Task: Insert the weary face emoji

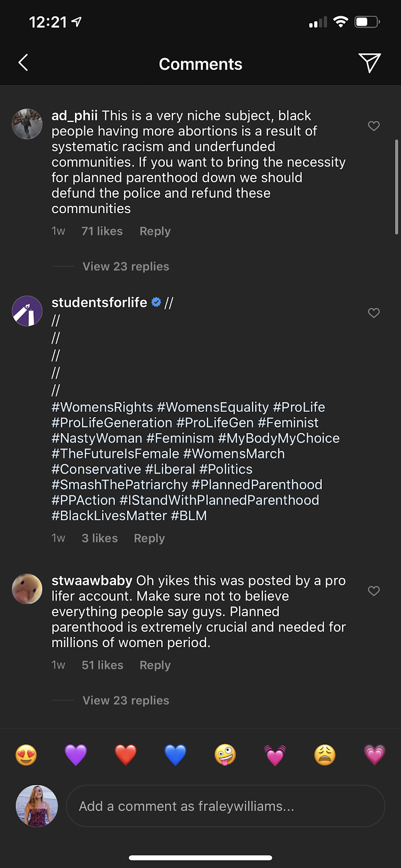Action: [x=324, y=755]
